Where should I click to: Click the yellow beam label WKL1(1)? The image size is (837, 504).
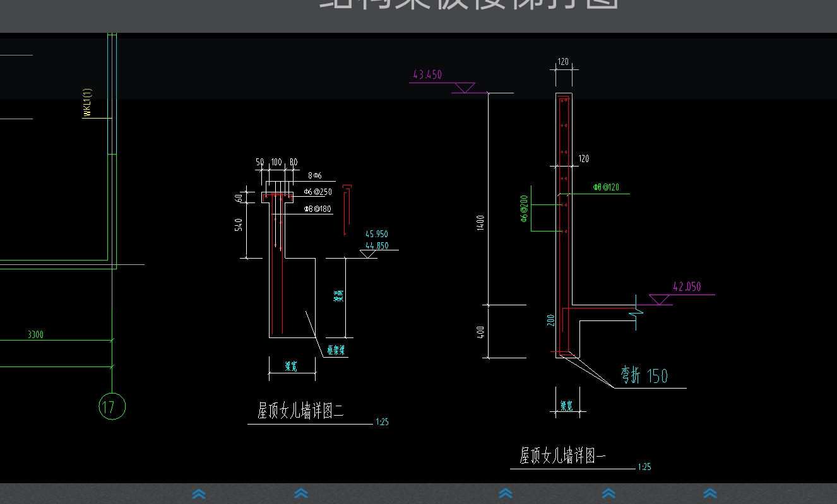click(x=87, y=102)
